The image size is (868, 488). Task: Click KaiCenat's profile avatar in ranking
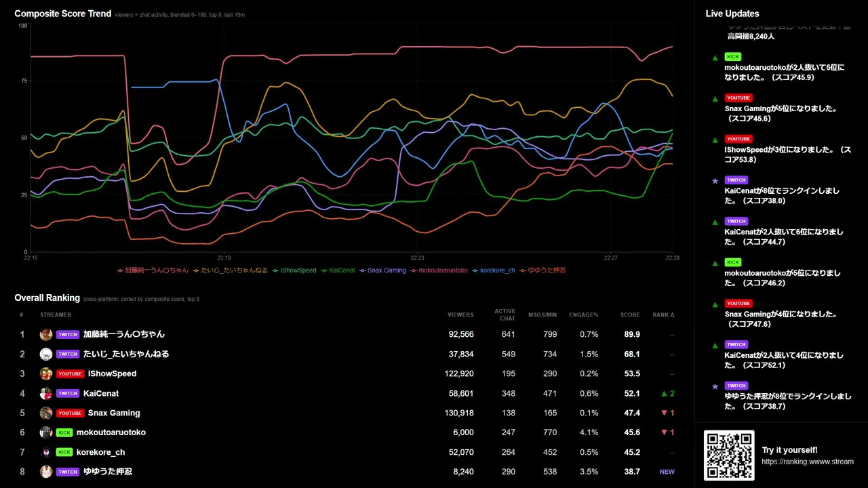tap(46, 393)
